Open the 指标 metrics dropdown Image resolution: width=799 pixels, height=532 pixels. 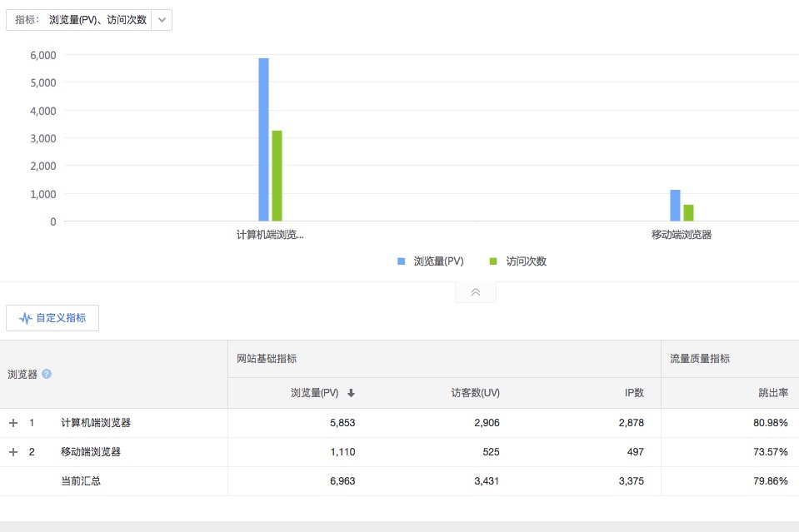pos(162,20)
